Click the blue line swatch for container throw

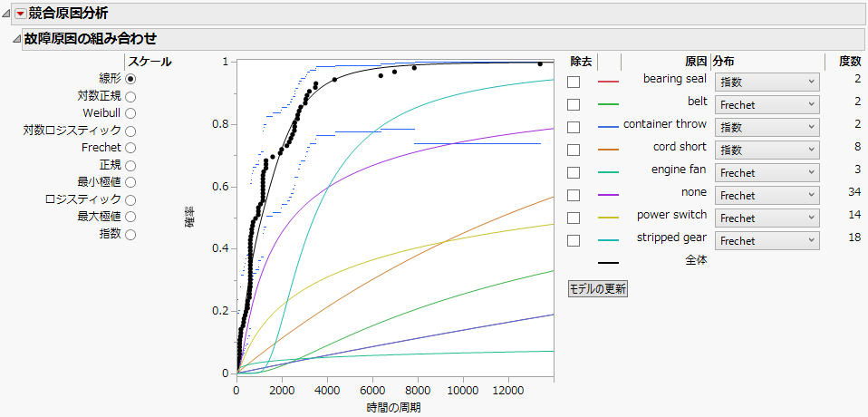[x=608, y=128]
